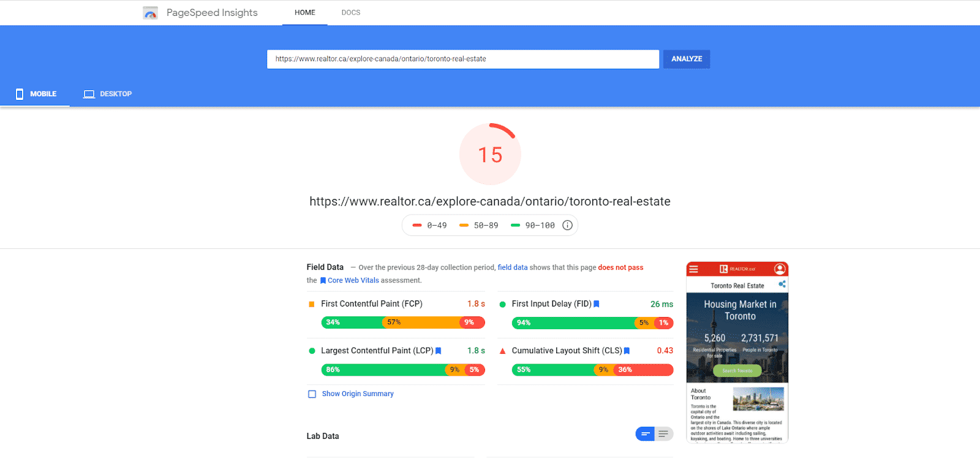980x458 pixels.
Task: Click the info icon beside score legend
Action: (567, 225)
